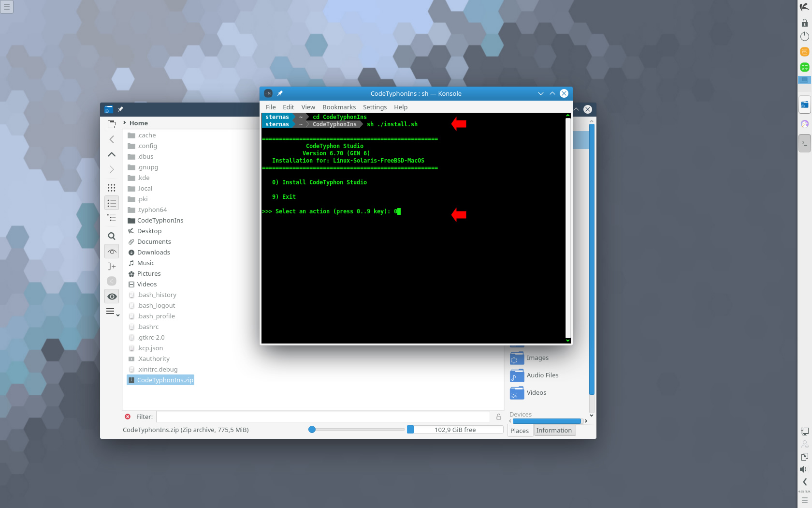Click the Home breadcrumb expander arrow
The width and height of the screenshot is (812, 508).
[125, 123]
